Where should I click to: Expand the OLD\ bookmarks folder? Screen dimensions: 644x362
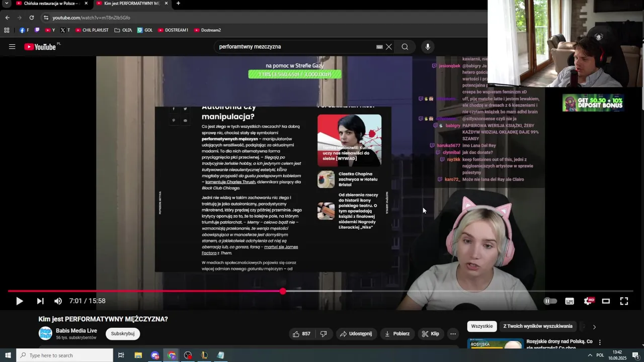coord(123,30)
